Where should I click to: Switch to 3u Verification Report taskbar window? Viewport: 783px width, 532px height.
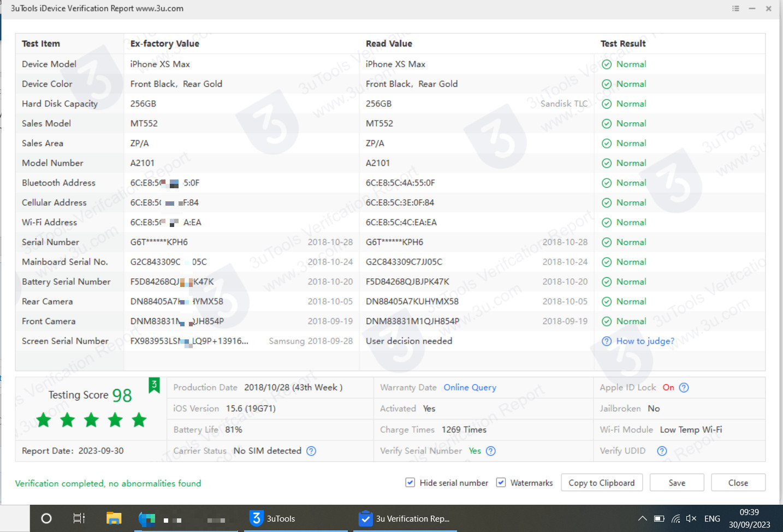pos(404,518)
